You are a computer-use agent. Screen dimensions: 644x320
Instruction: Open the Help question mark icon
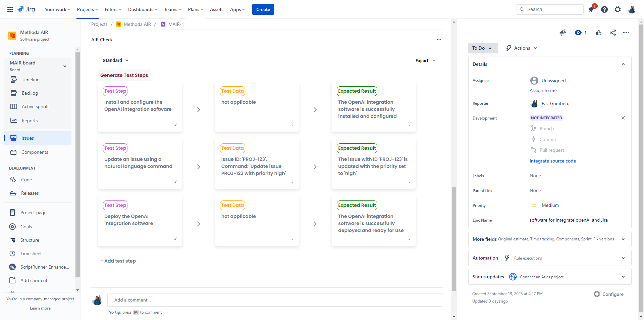[604, 9]
